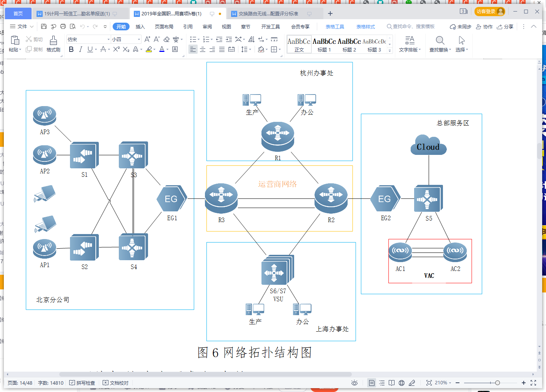
Task: Toggle bold formatting
Action: tap(71, 49)
